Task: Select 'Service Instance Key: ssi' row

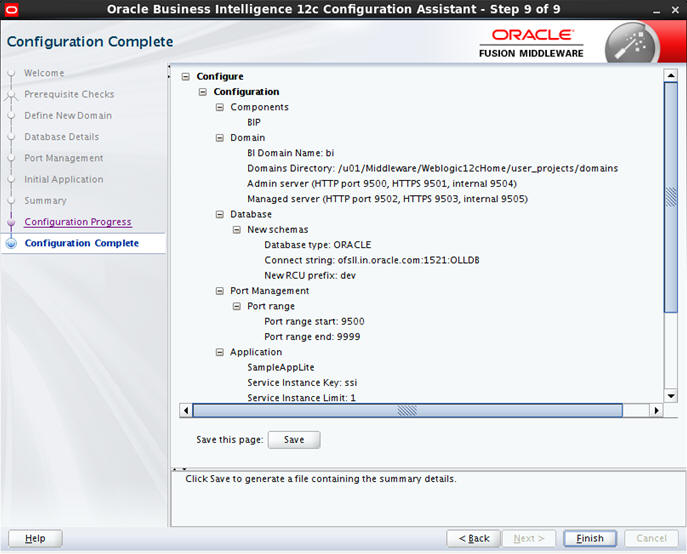Action: tap(302, 383)
